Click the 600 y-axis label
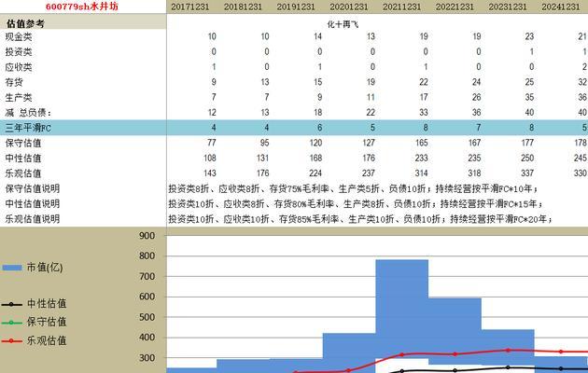Image resolution: width=588 pixels, height=373 pixels. [x=147, y=297]
